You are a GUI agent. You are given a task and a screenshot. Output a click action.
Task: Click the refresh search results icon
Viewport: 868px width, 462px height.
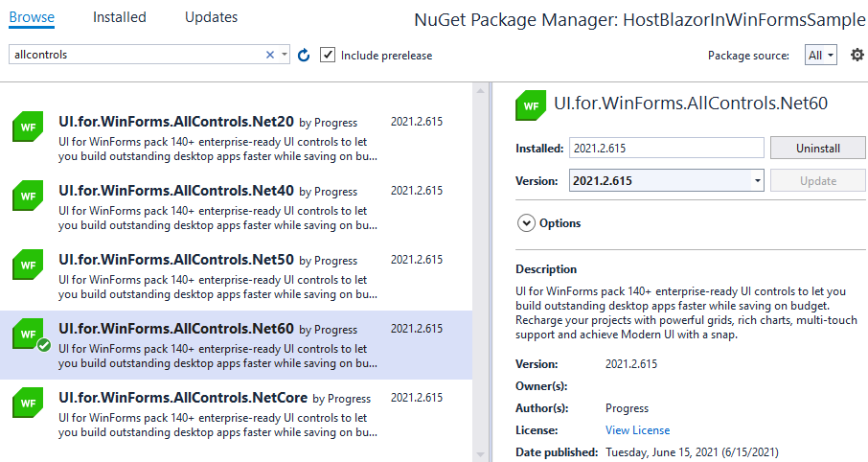304,55
